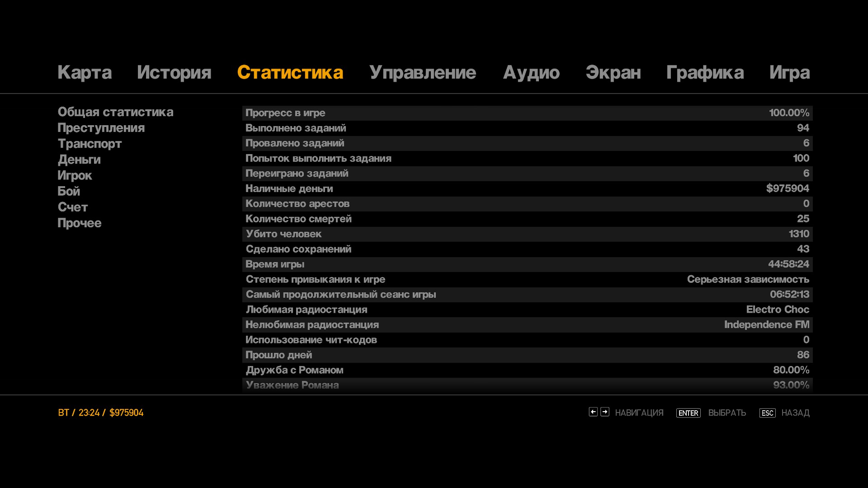Switch to the История tab

(174, 72)
